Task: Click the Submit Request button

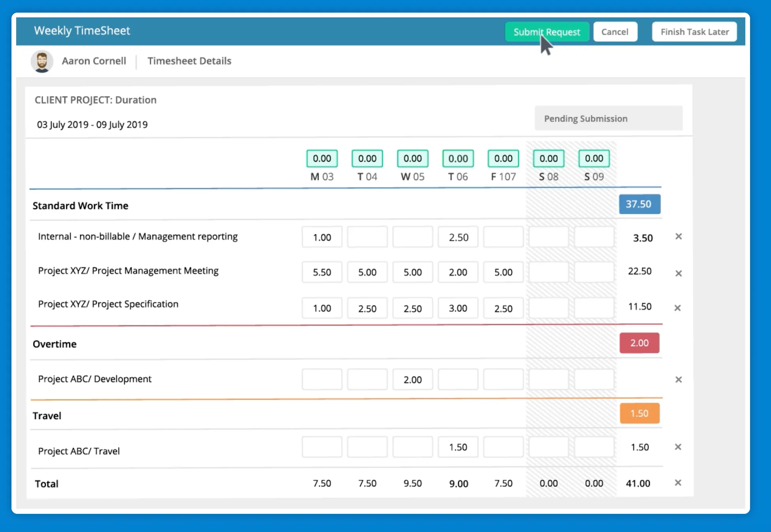Action: pyautogui.click(x=547, y=32)
